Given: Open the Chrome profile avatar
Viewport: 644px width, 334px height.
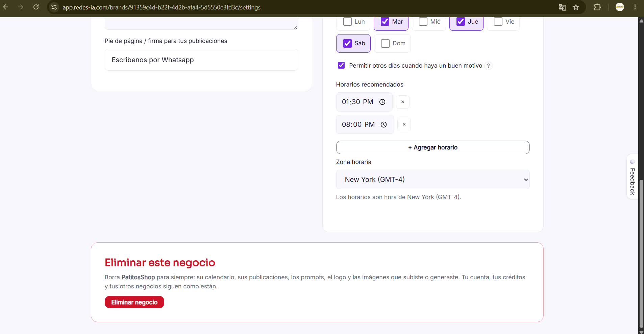Looking at the screenshot, I should 620,7.
